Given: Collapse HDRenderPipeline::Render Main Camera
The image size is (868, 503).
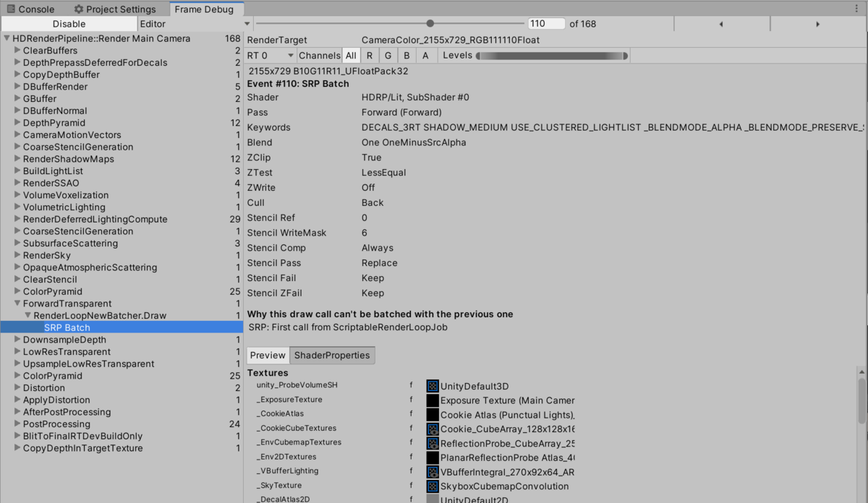Looking at the screenshot, I should pyautogui.click(x=7, y=38).
